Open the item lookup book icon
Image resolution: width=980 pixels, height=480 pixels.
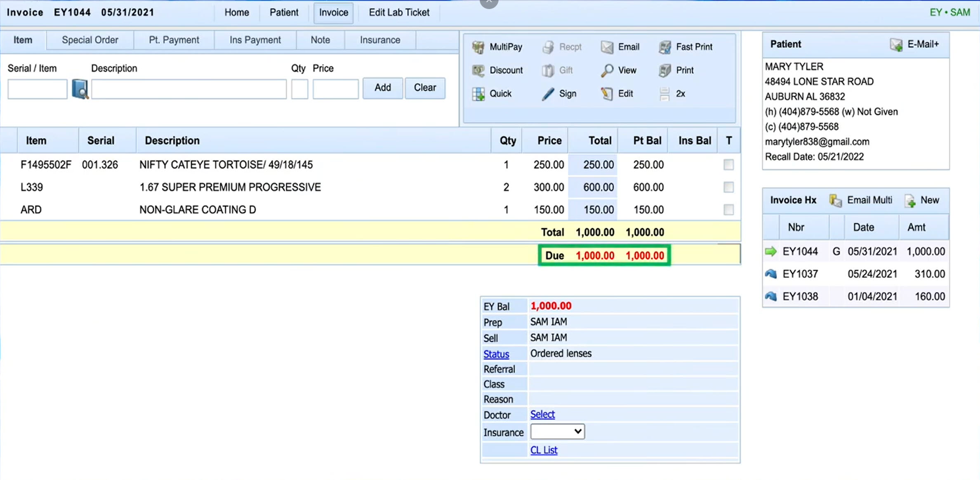coord(80,89)
